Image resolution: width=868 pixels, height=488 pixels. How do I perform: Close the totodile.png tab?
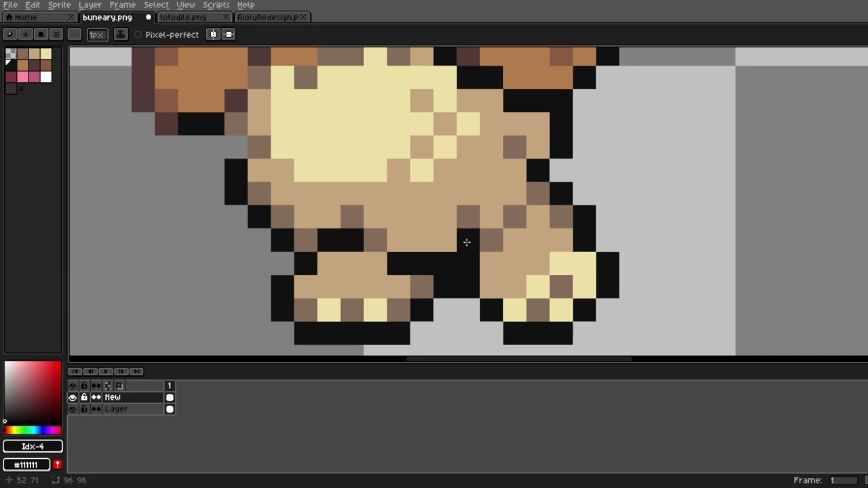point(226,17)
